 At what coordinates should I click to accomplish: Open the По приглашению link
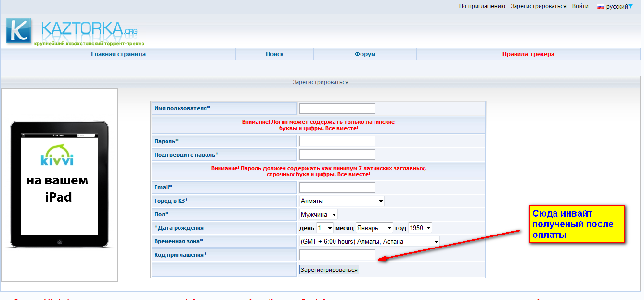click(x=482, y=6)
